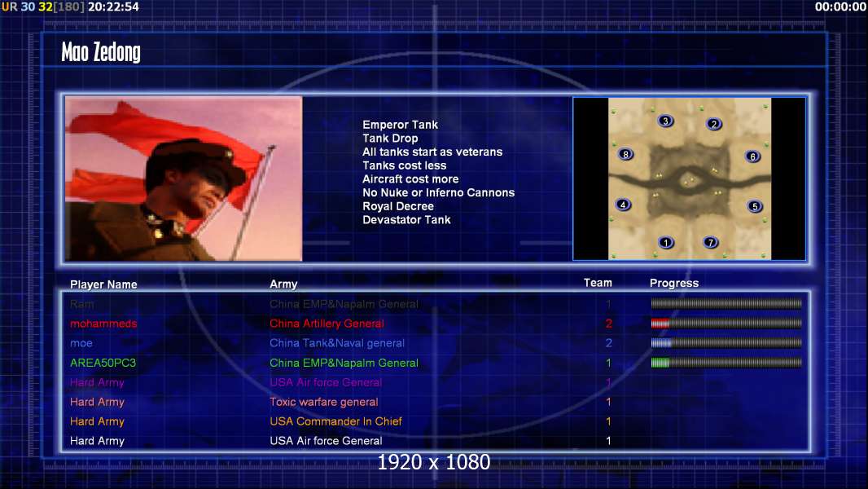Click the 00:00:00 timer at top right

click(840, 7)
